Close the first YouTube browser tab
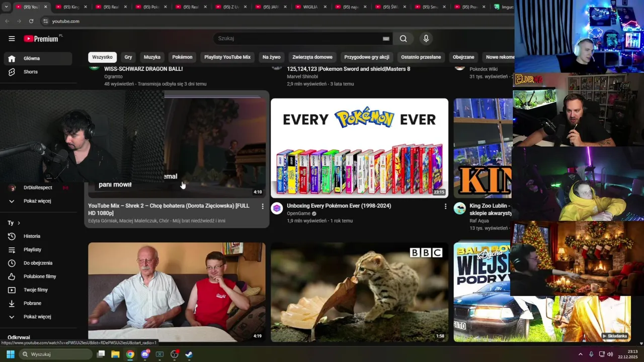Image resolution: width=644 pixels, height=362 pixels. (45, 7)
